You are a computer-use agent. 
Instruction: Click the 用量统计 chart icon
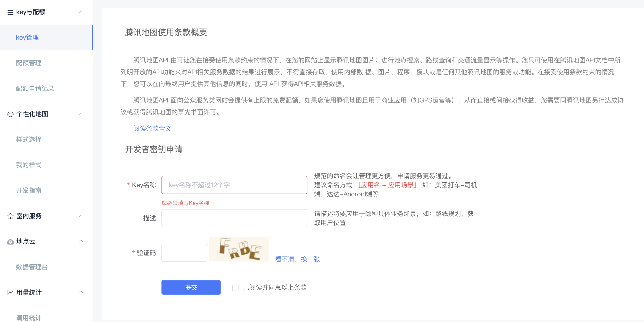pos(10,293)
